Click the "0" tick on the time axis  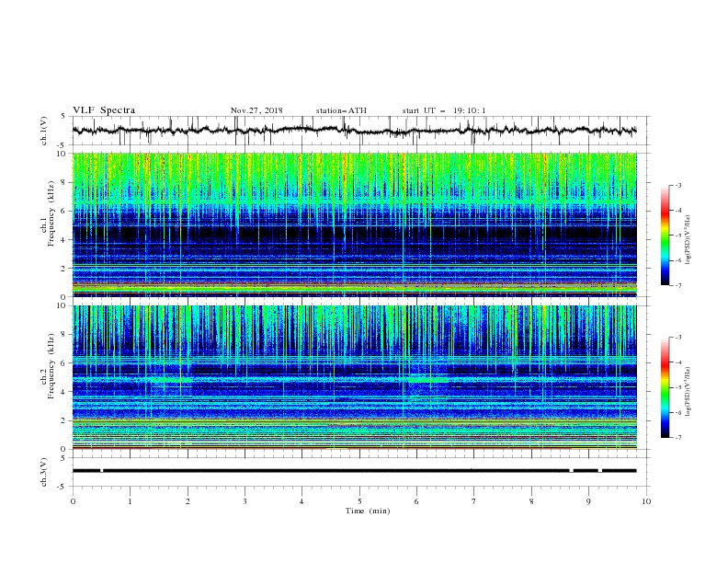[x=73, y=501]
